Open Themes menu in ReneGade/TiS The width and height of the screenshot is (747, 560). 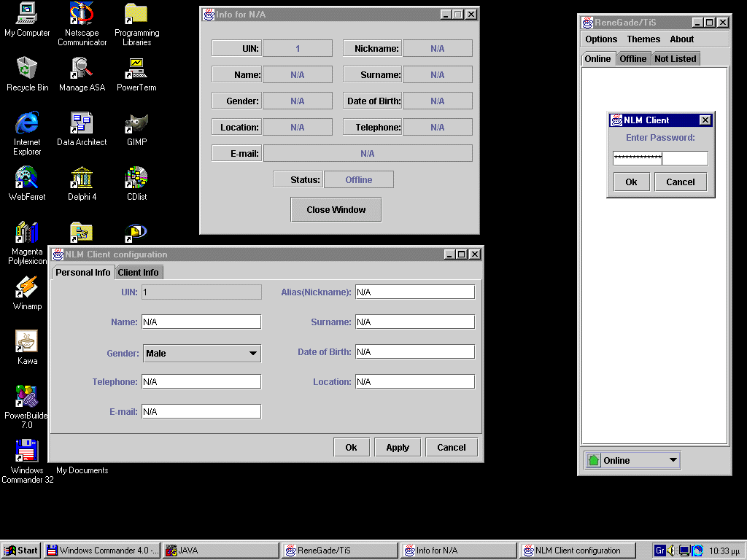coord(643,39)
